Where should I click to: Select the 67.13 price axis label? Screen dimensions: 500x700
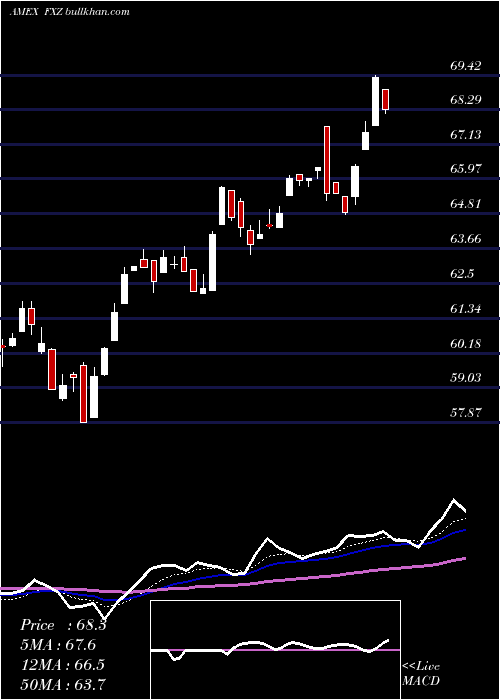pos(466,134)
